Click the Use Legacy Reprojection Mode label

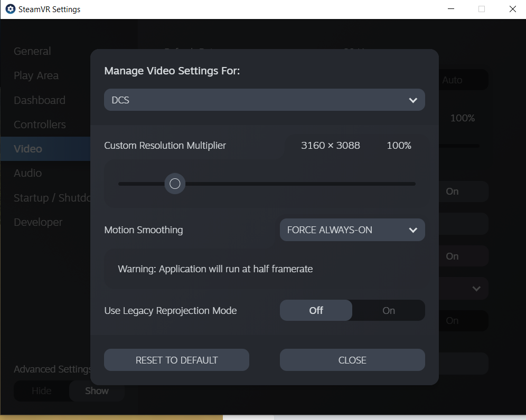click(x=171, y=311)
